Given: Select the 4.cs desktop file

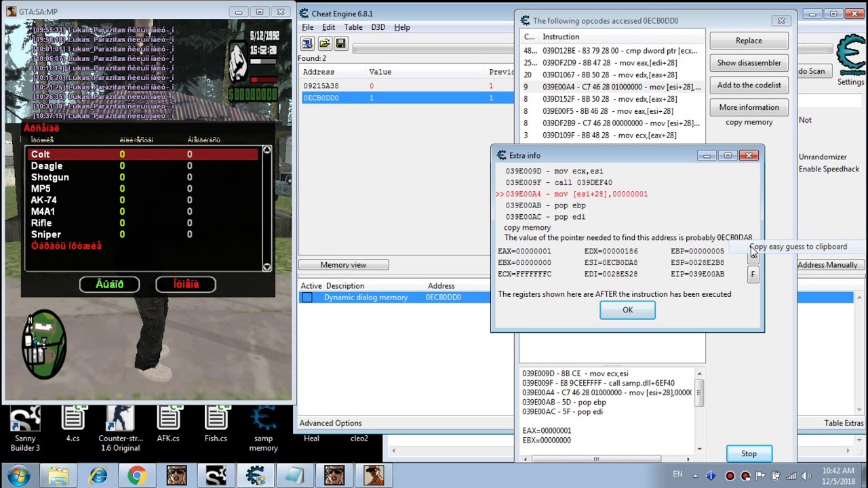Looking at the screenshot, I should pyautogui.click(x=73, y=425).
